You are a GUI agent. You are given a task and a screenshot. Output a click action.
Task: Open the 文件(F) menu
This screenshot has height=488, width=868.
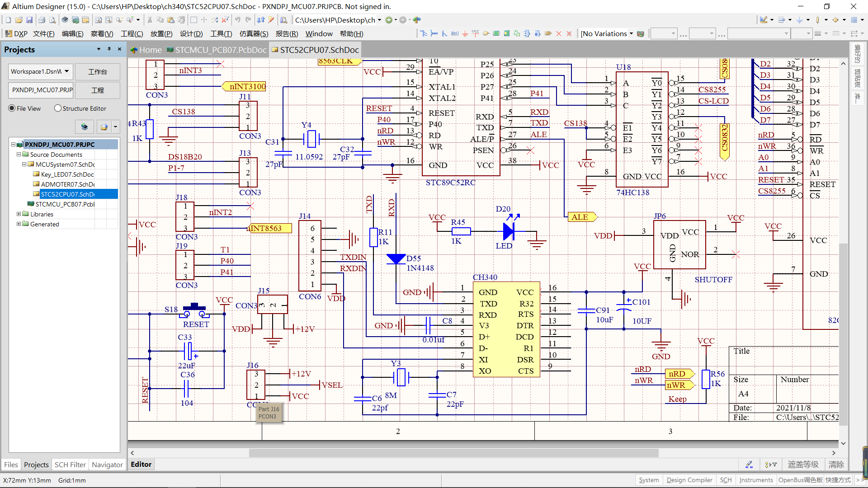tap(44, 34)
